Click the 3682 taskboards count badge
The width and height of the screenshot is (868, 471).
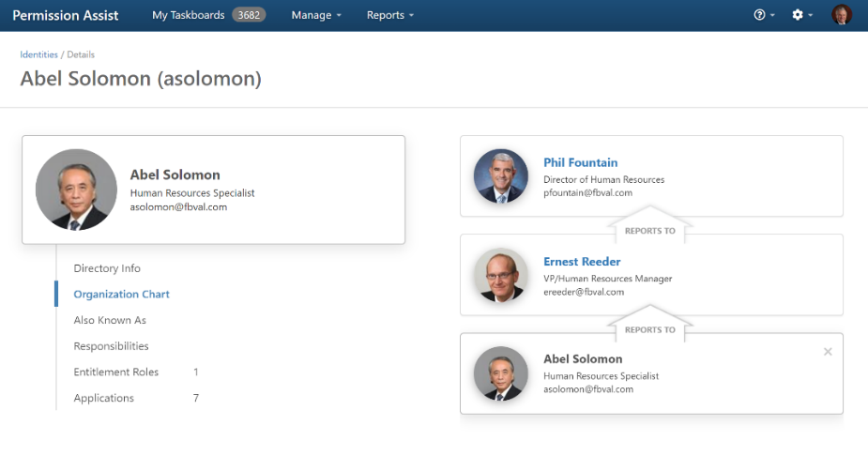pos(250,15)
